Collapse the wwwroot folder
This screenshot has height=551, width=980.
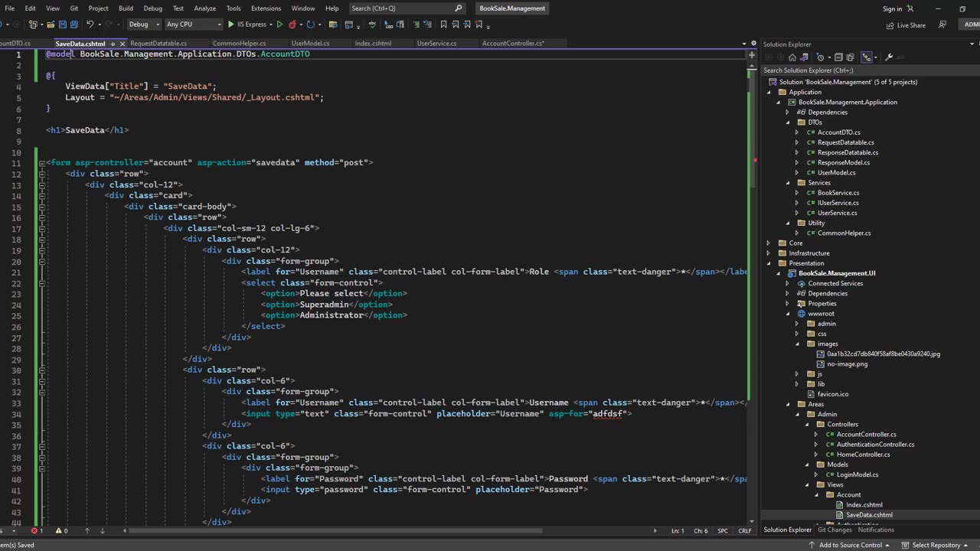click(787, 314)
